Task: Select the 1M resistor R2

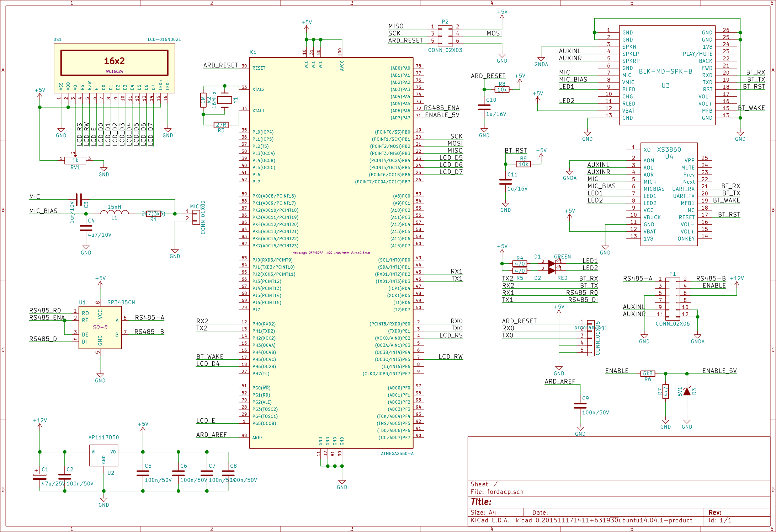Action: 203,100
